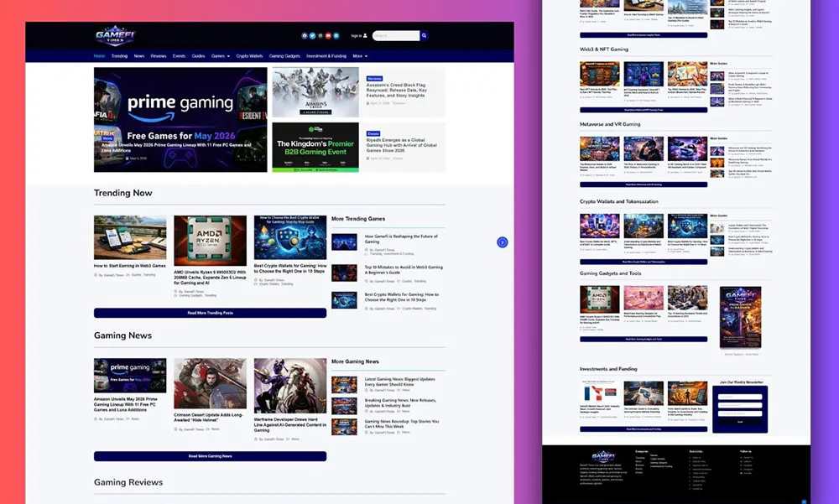839x504 pixels.
Task: Open the Gaming Gadgets nav item
Action: (284, 56)
